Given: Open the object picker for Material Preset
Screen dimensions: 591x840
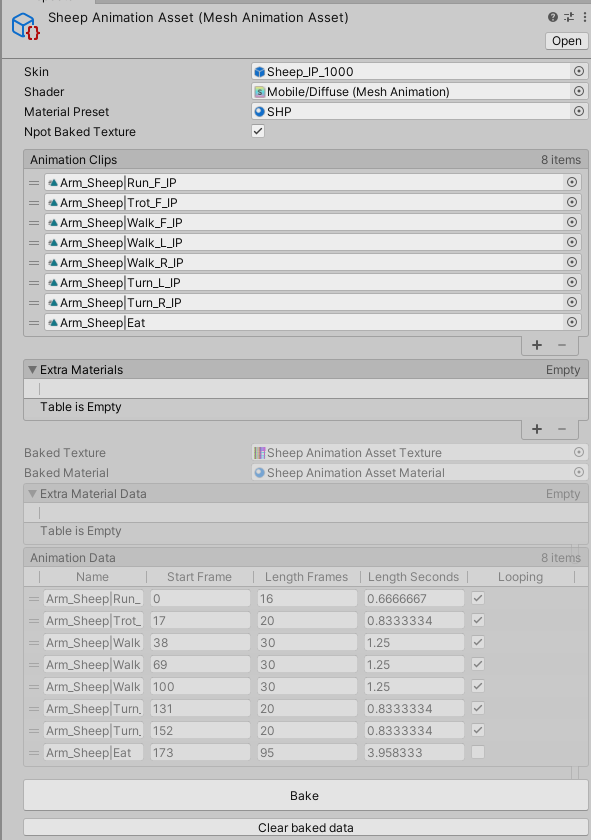Looking at the screenshot, I should (x=579, y=111).
